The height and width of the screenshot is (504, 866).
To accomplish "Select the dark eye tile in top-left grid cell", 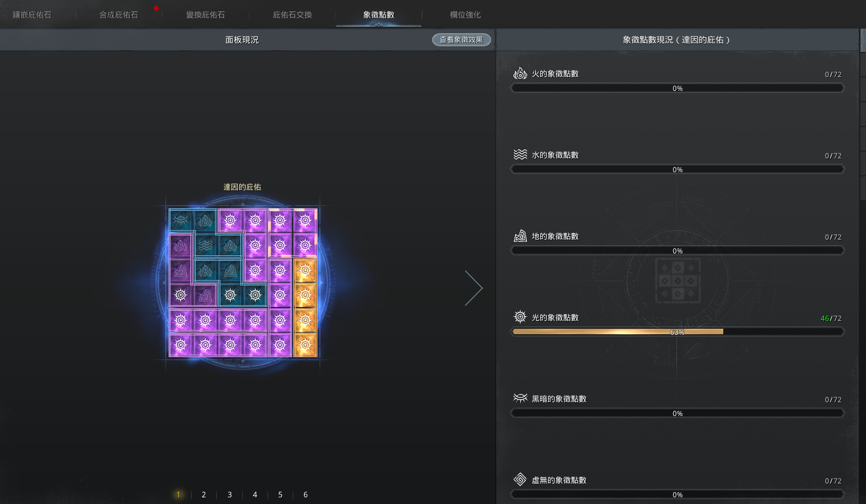I will (180, 221).
